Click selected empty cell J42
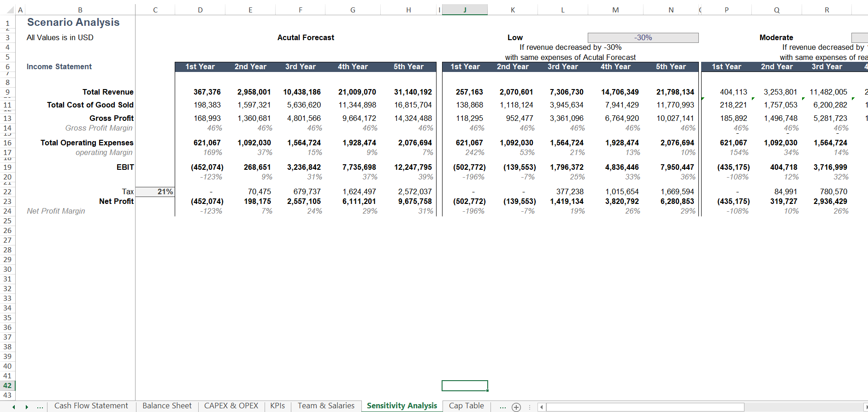Screen dimensions: 868x412 pyautogui.click(x=465, y=386)
